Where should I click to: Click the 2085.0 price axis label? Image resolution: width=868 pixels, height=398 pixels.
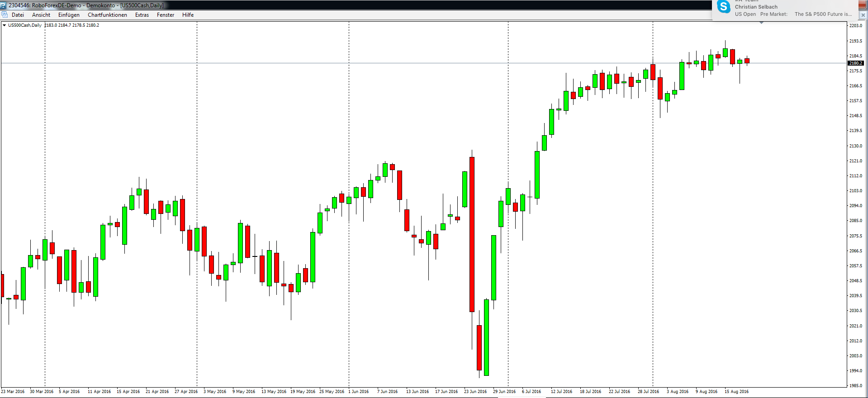[856, 221]
